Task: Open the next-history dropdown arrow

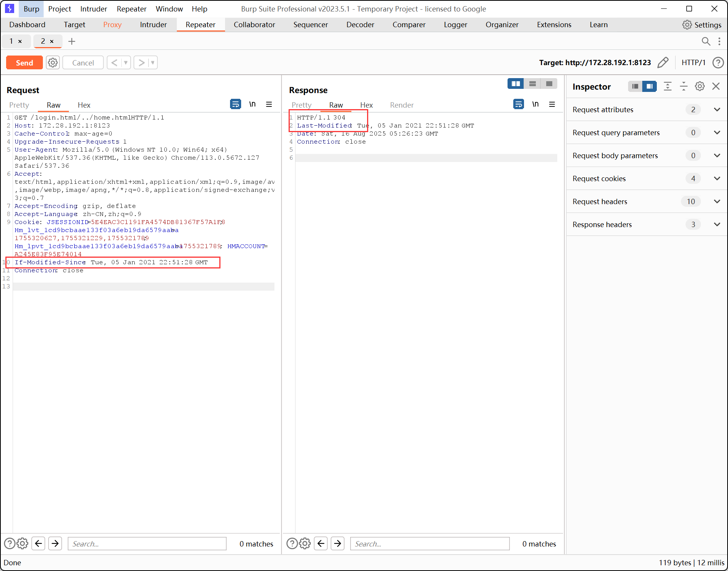Action: [x=153, y=63]
